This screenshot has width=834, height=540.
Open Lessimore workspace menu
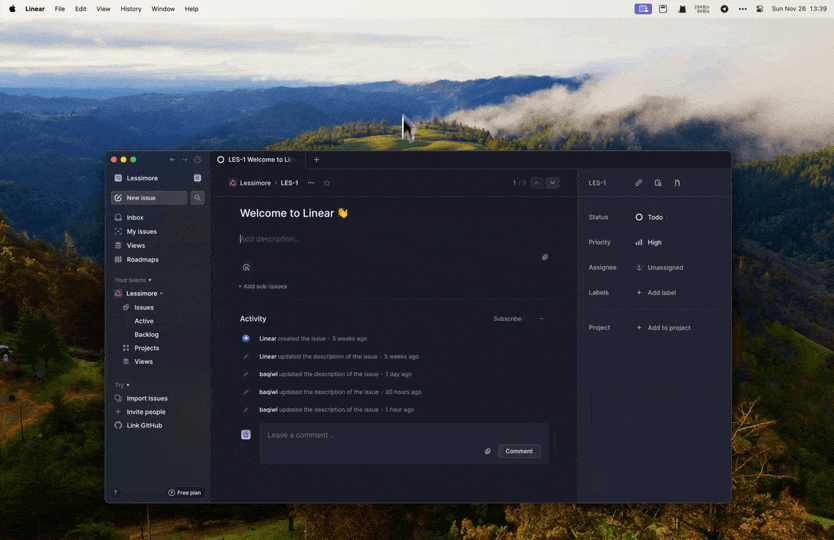[141, 178]
